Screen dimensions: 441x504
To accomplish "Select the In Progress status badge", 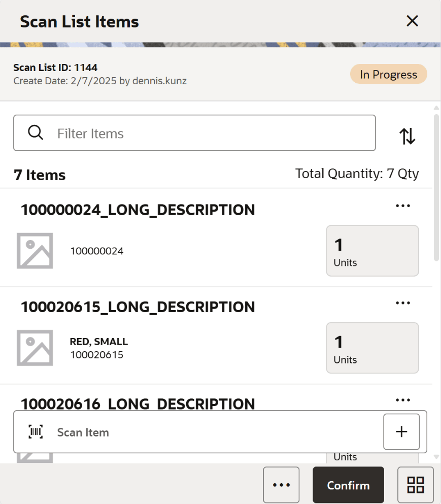I will click(388, 74).
